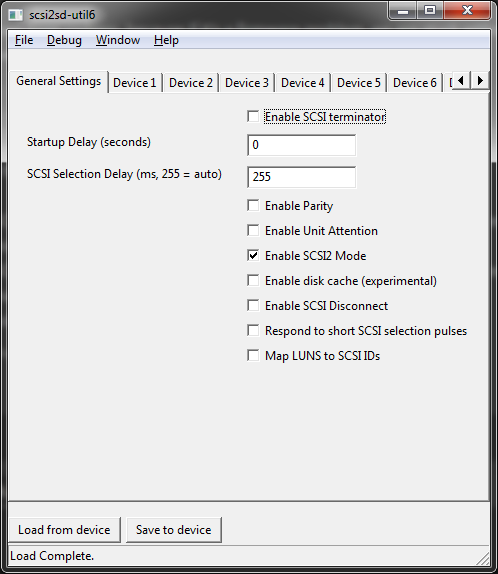Click the scsi2sd-util6 title bar app icon

[x=16, y=15]
